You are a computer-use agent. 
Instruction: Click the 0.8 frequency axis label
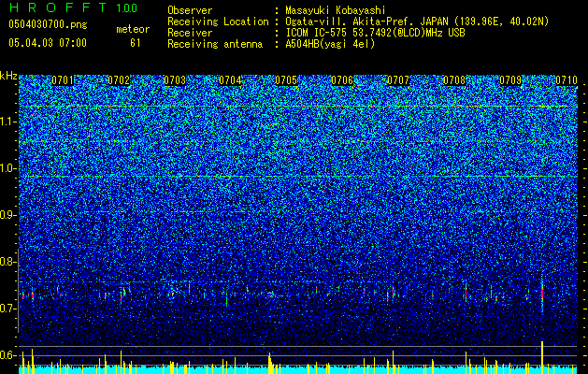click(8, 262)
